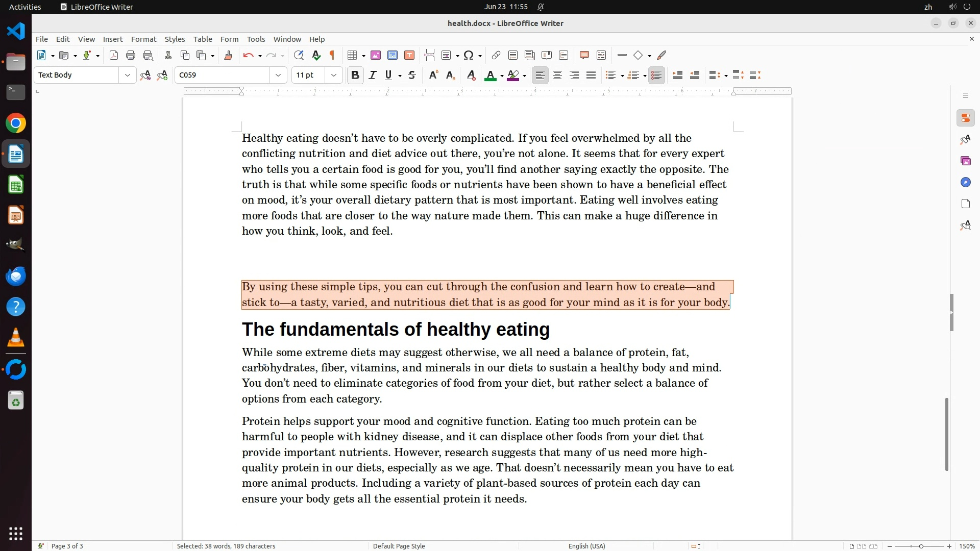Apply Strikethrough formatting icon
Screen dimensions: 980x551
coord(412,76)
